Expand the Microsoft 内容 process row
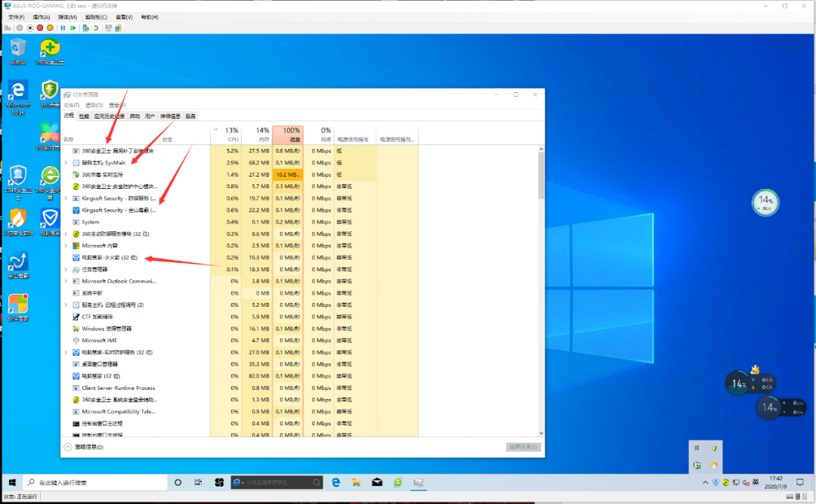Screen dimensions: 816x504 click(x=66, y=246)
